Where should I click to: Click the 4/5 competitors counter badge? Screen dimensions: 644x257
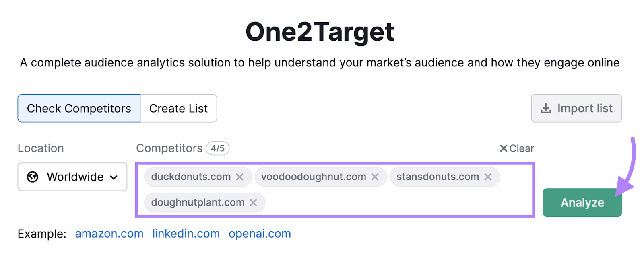click(x=218, y=148)
